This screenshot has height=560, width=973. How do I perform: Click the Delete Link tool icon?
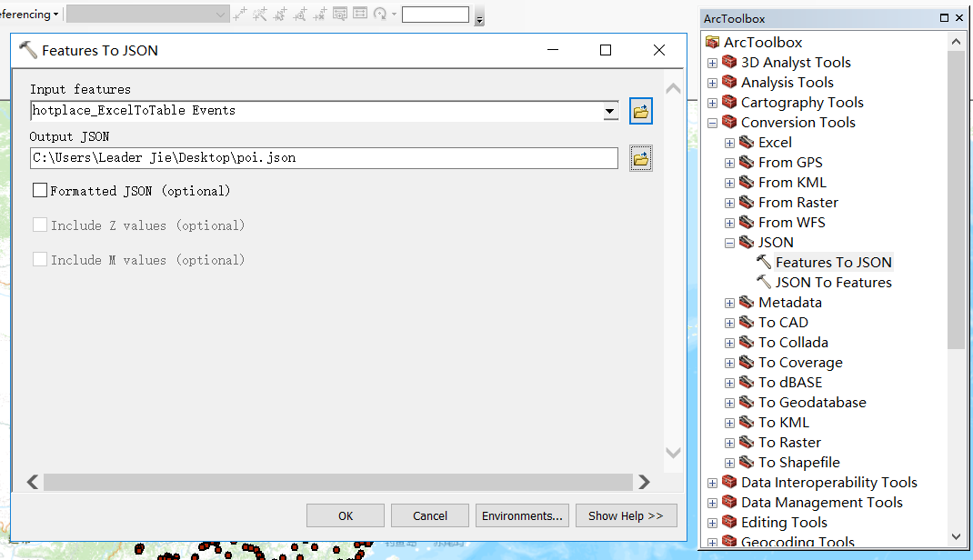click(319, 14)
